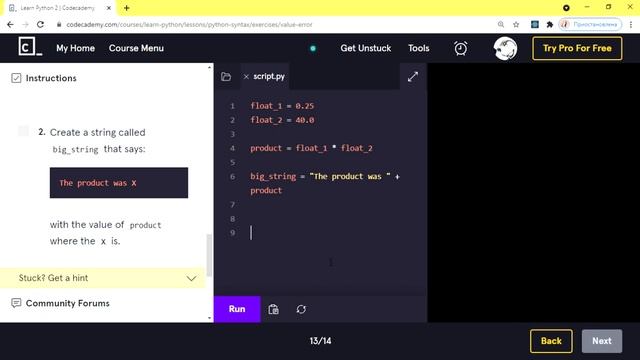Viewport: 640px width, 360px height.
Task: Reset the code with the refresh icon
Action: click(x=301, y=309)
